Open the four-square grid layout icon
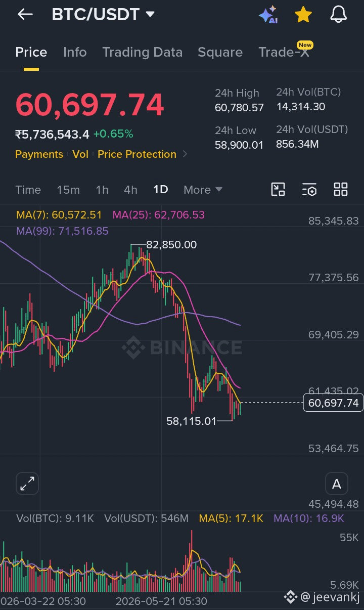This screenshot has height=610, width=364. click(x=341, y=190)
